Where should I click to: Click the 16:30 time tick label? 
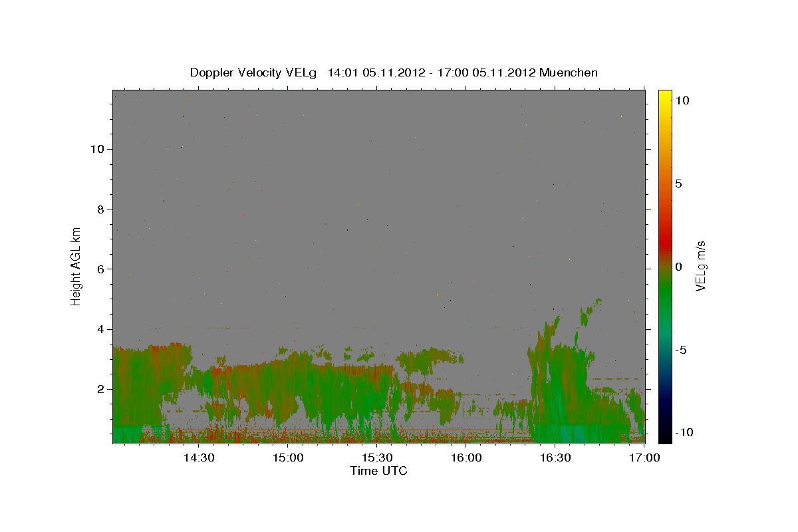(555, 458)
